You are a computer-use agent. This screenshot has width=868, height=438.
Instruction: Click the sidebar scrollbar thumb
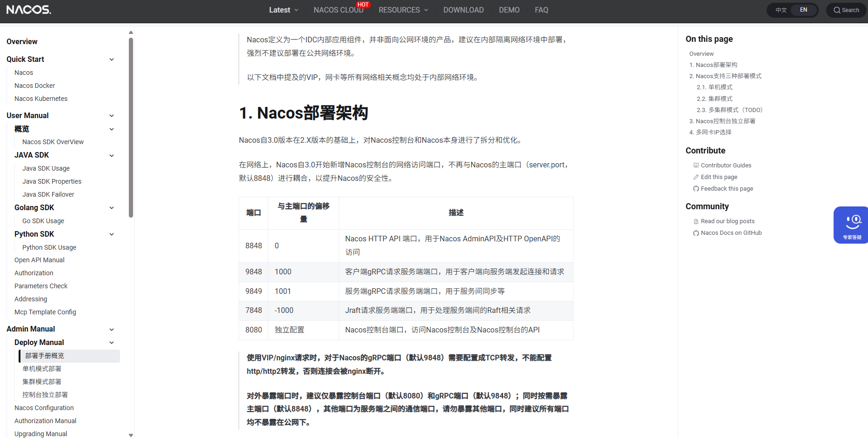point(131,127)
